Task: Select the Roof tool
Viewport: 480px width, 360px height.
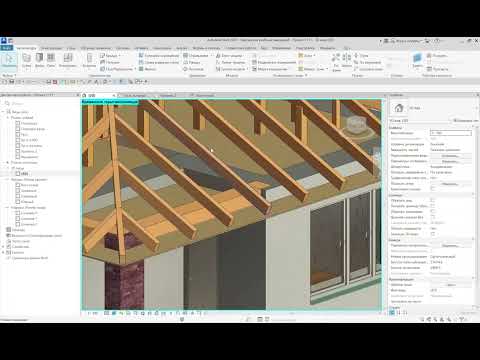Action: coord(109,55)
